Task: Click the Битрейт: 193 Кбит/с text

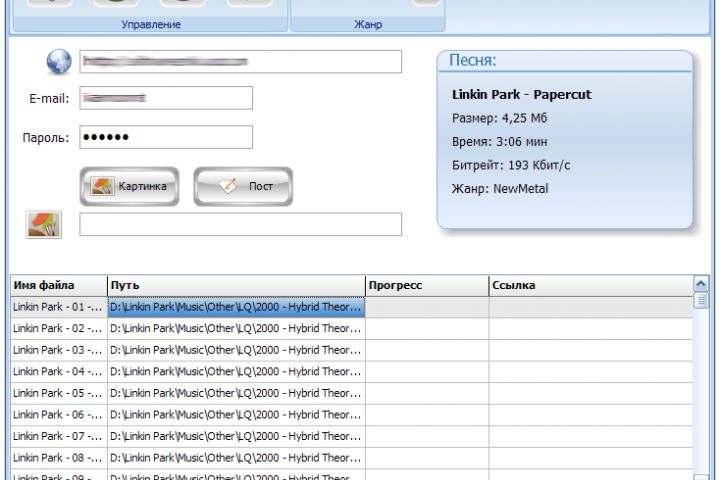Action: point(511,165)
